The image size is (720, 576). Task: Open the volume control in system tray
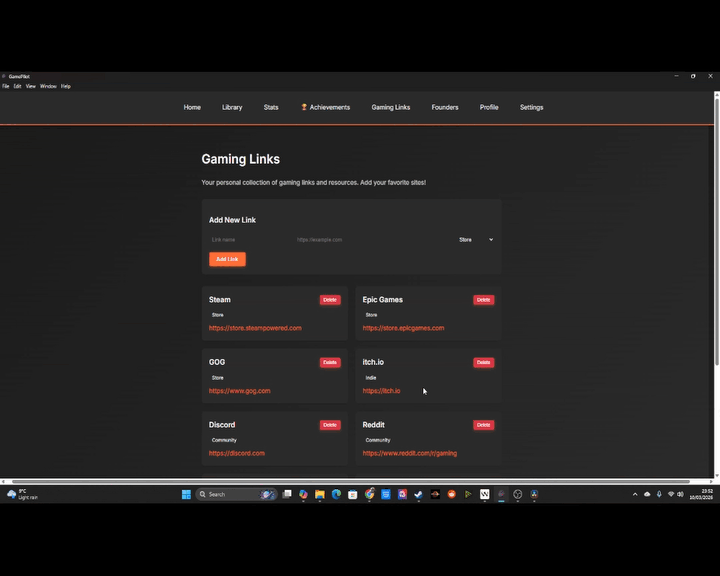point(681,494)
